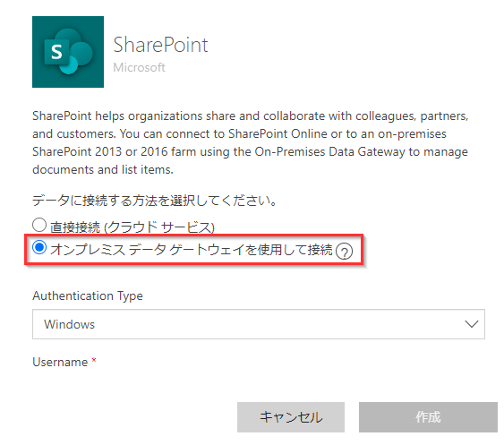Click the データに接続する方法 prompt text
504x445 pixels.
(x=154, y=201)
